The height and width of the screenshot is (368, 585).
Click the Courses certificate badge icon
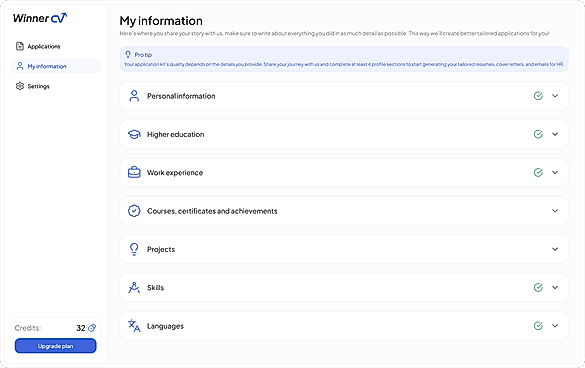(134, 211)
